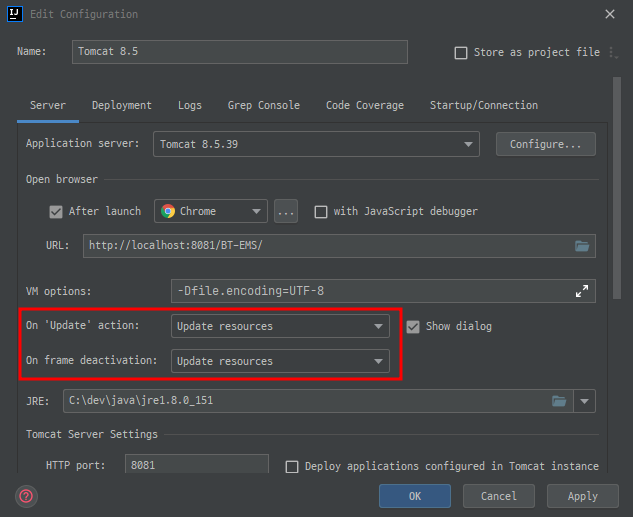
Task: Click the HTTP port input field
Action: click(x=197, y=464)
